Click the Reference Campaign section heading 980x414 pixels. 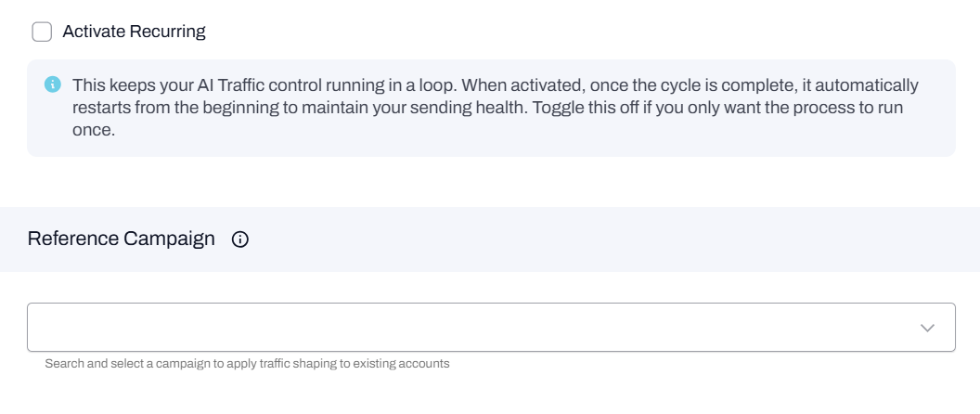tap(122, 239)
